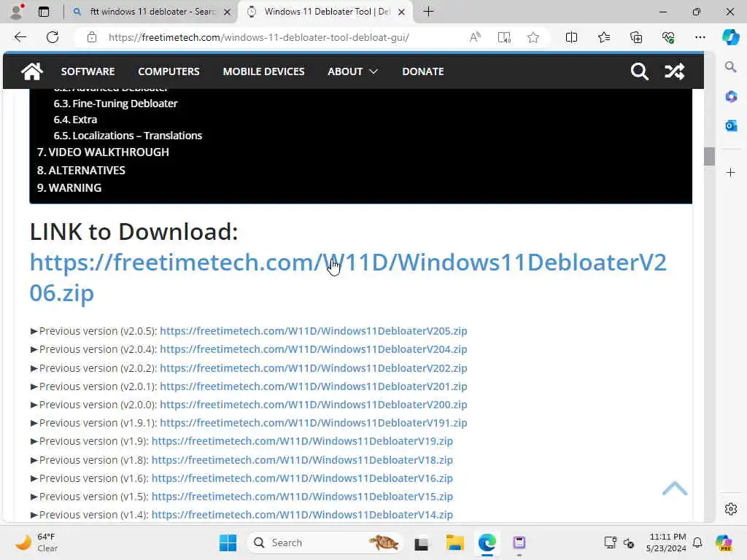Jump to 7. VIDEO WALKTHROUGH section
The width and height of the screenshot is (747, 560).
(103, 152)
